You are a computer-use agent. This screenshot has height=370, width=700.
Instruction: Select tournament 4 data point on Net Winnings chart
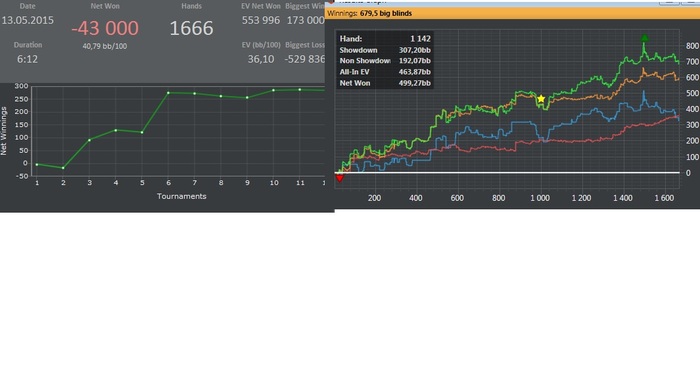pos(116,130)
